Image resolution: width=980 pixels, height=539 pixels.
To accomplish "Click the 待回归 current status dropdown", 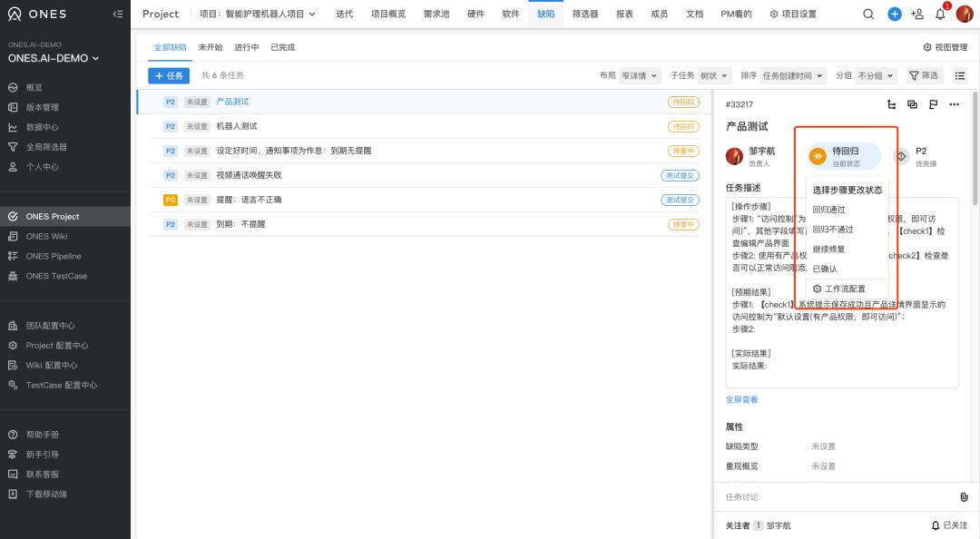I will coord(844,156).
